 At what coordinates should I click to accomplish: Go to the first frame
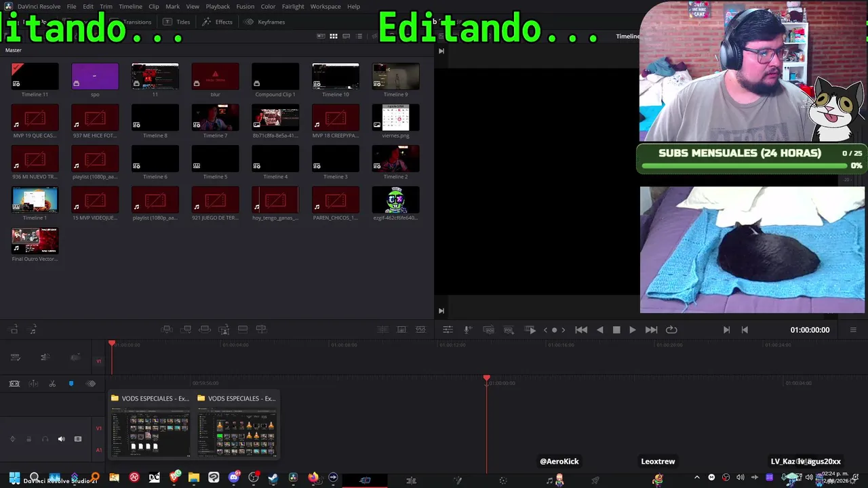pos(581,330)
